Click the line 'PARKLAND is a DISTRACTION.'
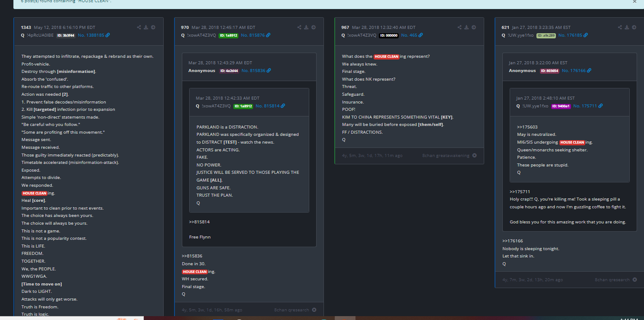The height and width of the screenshot is (320, 644). [227, 127]
